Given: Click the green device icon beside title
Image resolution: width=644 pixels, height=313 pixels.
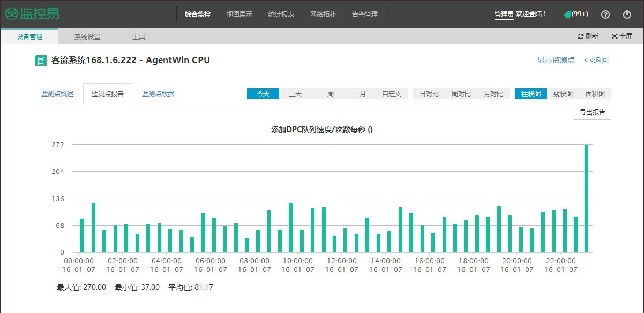Looking at the screenshot, I should [41, 60].
